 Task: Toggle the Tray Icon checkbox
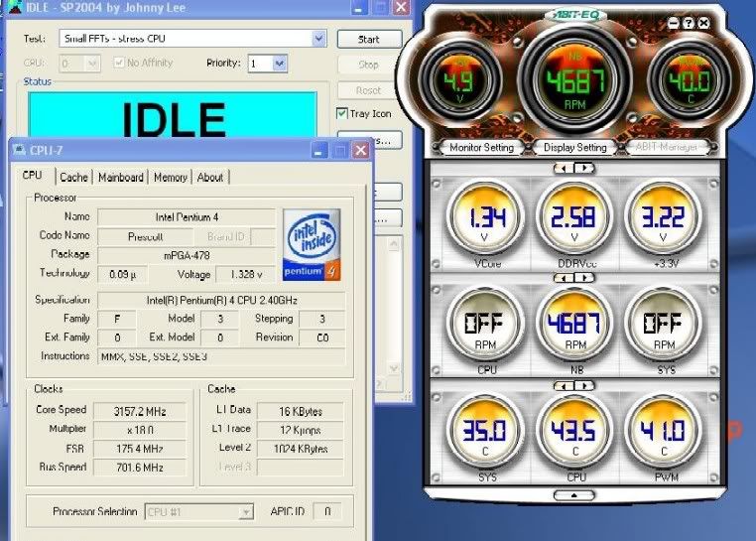coord(342,113)
